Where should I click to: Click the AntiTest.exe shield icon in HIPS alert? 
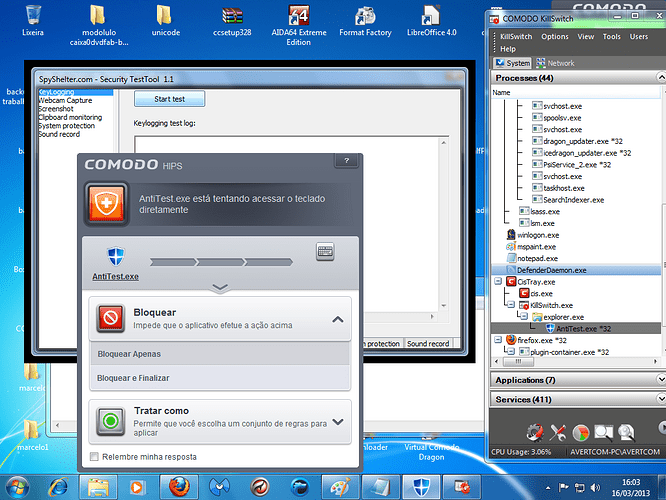pos(116,257)
